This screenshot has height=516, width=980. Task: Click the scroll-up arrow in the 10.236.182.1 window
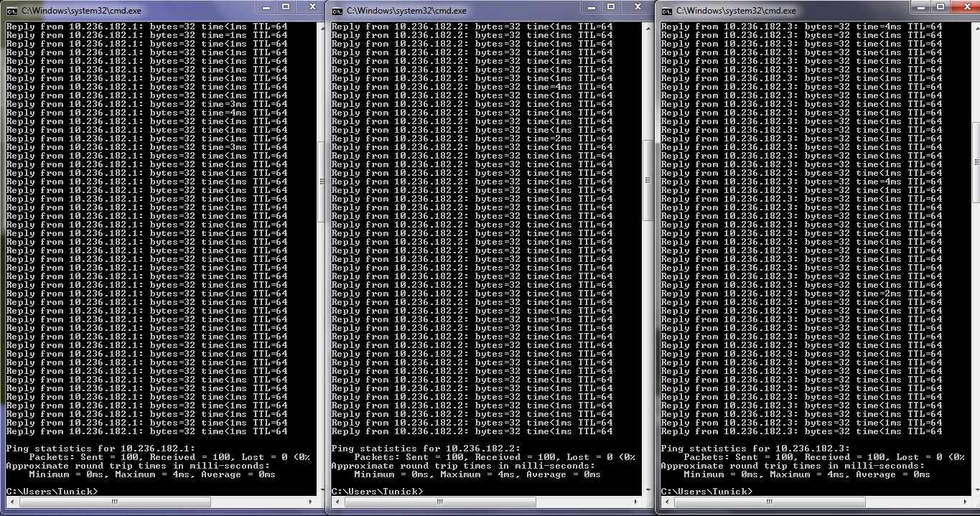coord(321,27)
